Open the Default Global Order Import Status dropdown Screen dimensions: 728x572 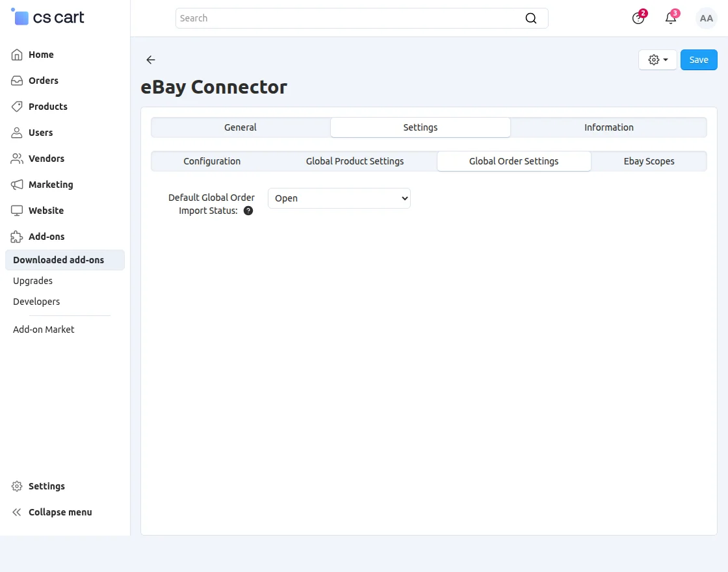339,198
